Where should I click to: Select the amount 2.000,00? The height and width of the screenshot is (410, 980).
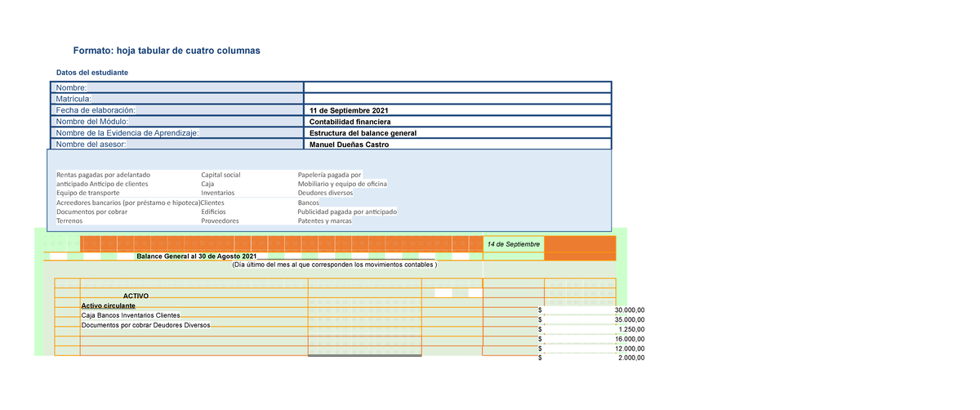(x=631, y=358)
